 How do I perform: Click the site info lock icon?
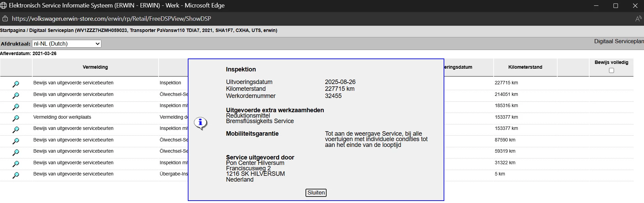(5, 19)
